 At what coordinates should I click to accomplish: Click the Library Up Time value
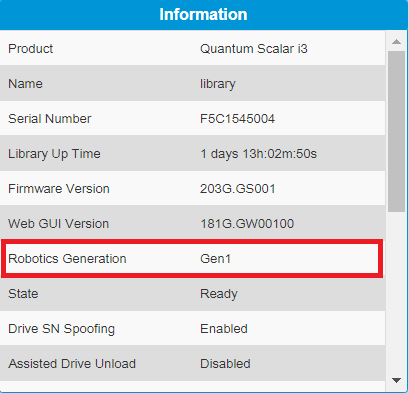coord(258,154)
